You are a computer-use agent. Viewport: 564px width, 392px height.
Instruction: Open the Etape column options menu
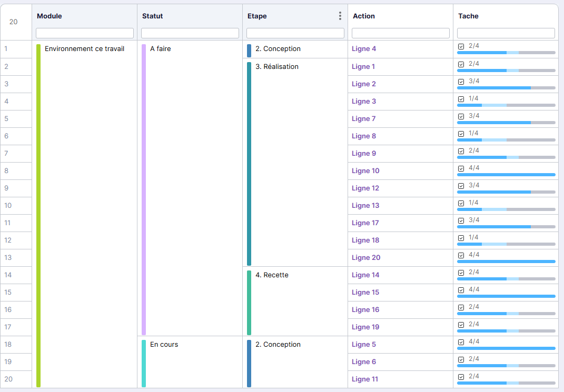point(340,16)
